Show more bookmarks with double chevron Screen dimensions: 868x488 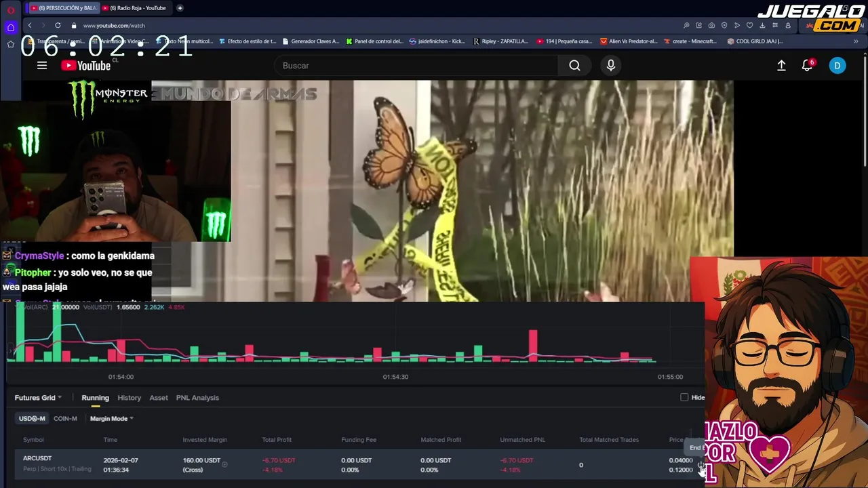pos(856,41)
